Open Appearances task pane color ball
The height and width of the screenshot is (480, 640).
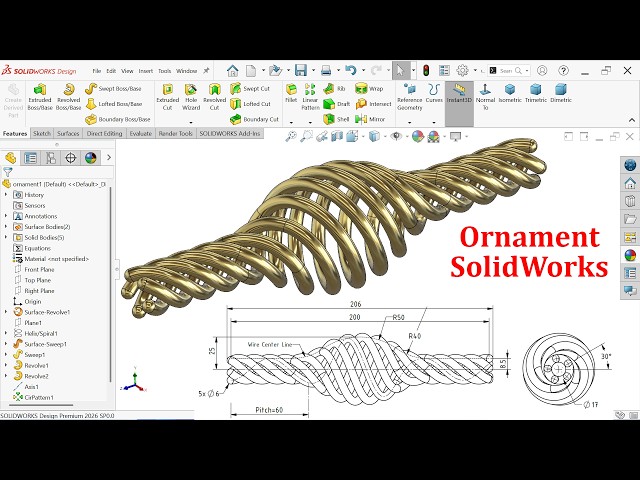click(630, 256)
